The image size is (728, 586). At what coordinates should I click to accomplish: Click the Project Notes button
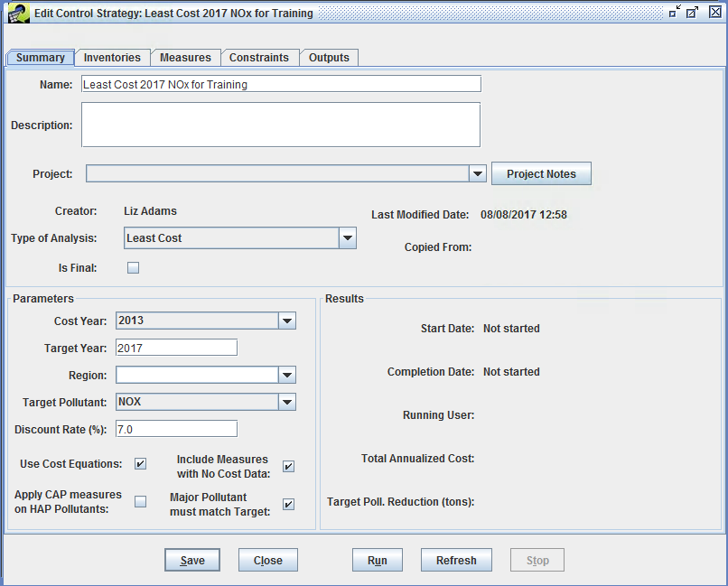point(541,173)
